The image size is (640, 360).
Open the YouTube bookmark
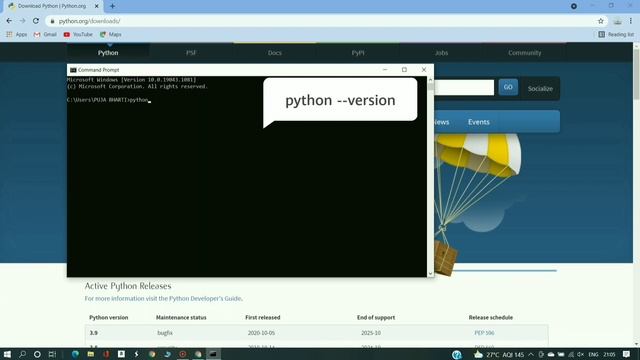pos(78,35)
